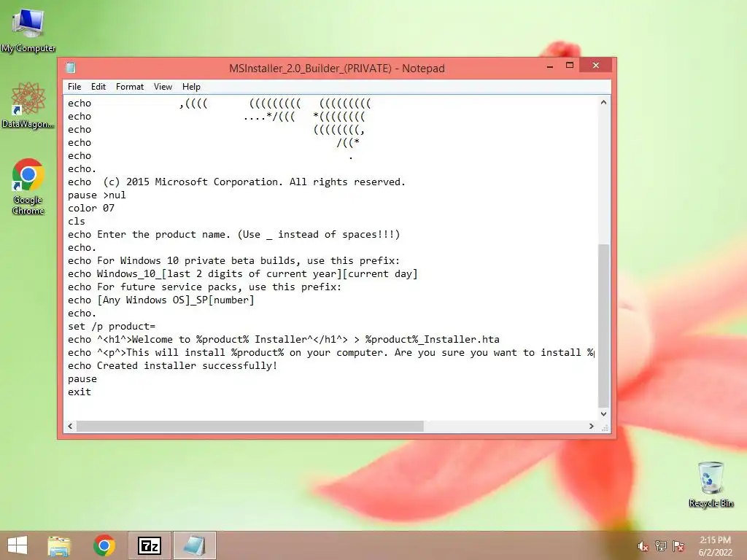Click the 'For future service packs' line
Screen dimensions: 747x560
204,287
